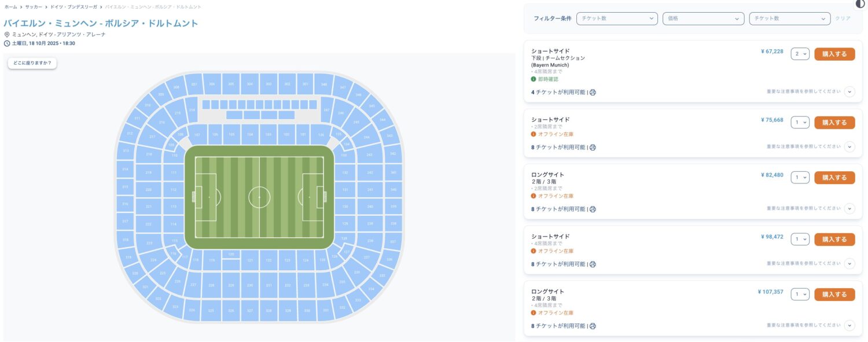
Task: Click the orange オフライン在庫 icon on the ¥75,668 listing
Action: 534,134
